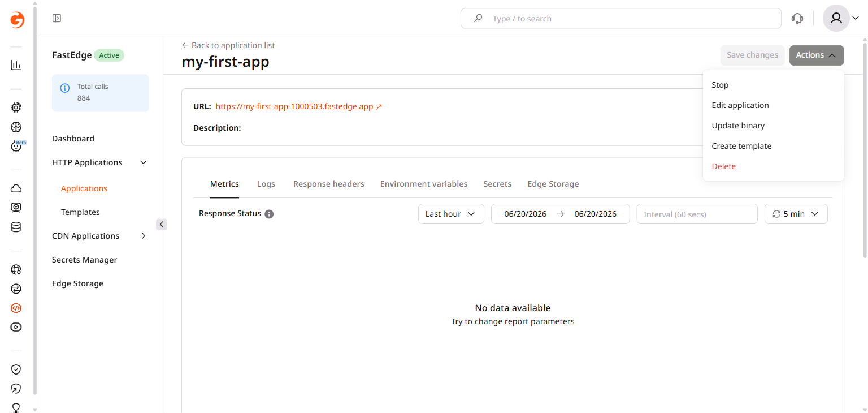Open the user profile avatar

[x=836, y=18]
